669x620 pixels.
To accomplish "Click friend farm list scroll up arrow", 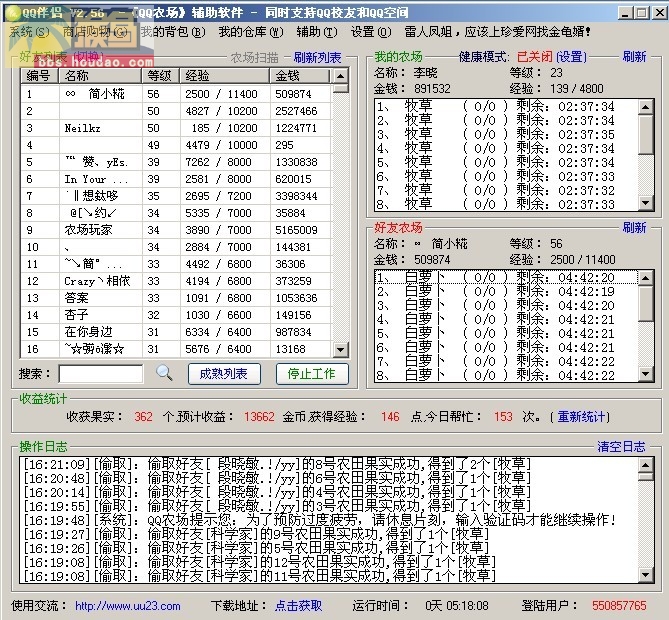I will 646,278.
